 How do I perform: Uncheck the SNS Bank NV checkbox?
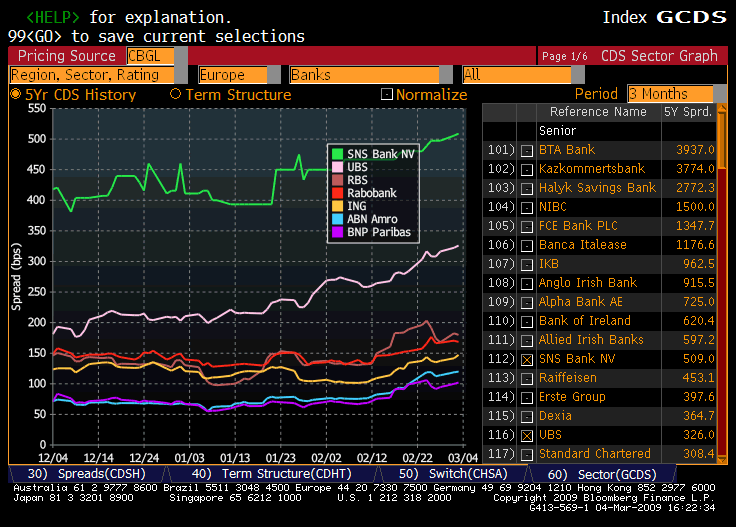coord(527,359)
